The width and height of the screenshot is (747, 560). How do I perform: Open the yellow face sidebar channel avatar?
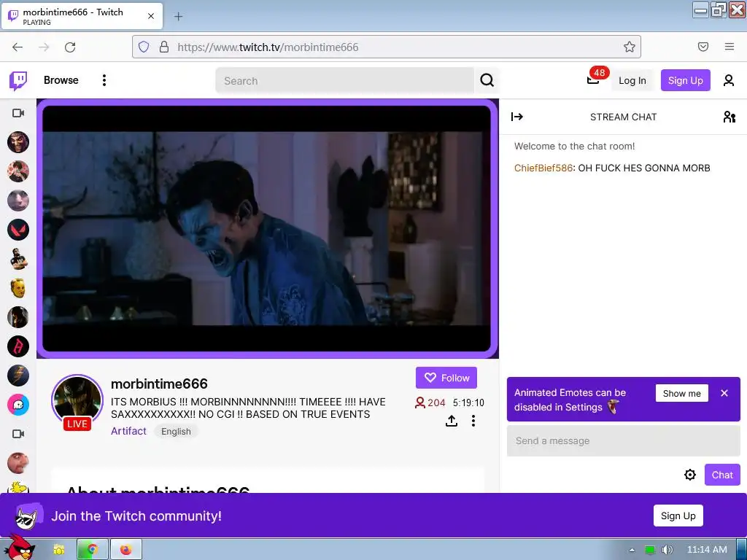(x=18, y=288)
